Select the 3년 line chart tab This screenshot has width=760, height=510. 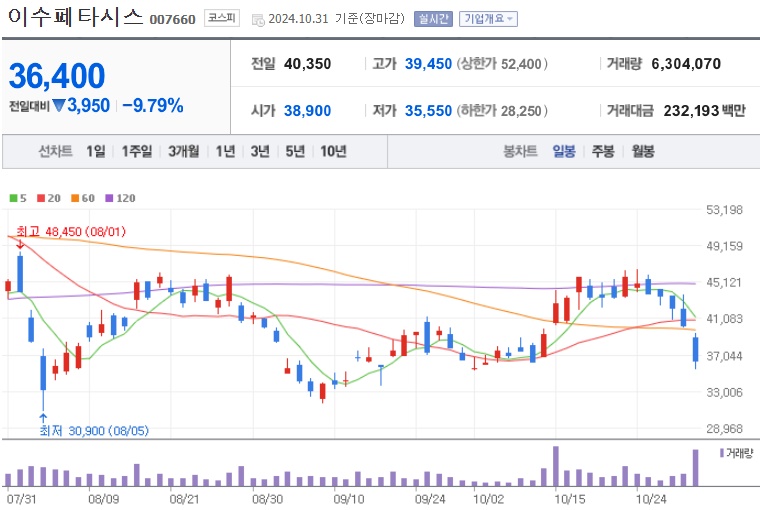[x=260, y=151]
